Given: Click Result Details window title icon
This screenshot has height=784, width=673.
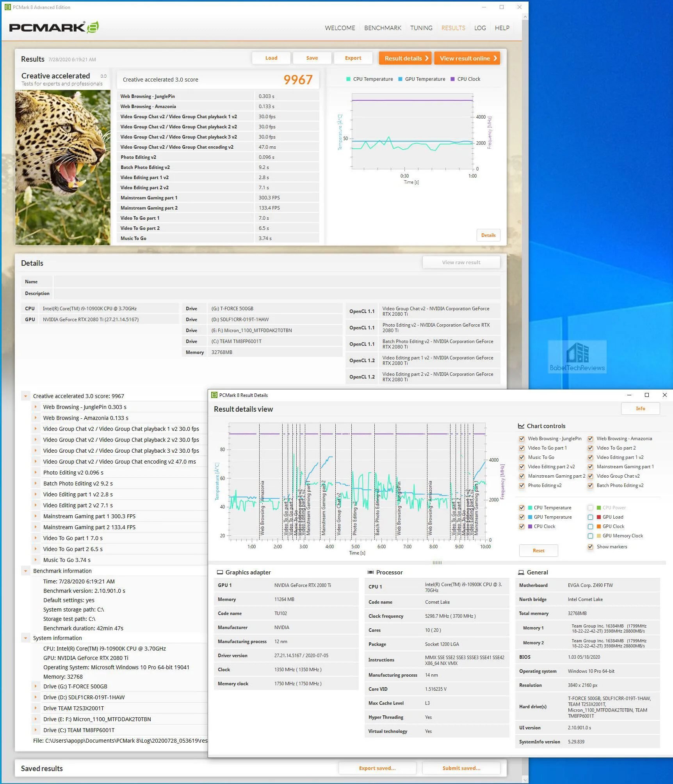Looking at the screenshot, I should [214, 395].
